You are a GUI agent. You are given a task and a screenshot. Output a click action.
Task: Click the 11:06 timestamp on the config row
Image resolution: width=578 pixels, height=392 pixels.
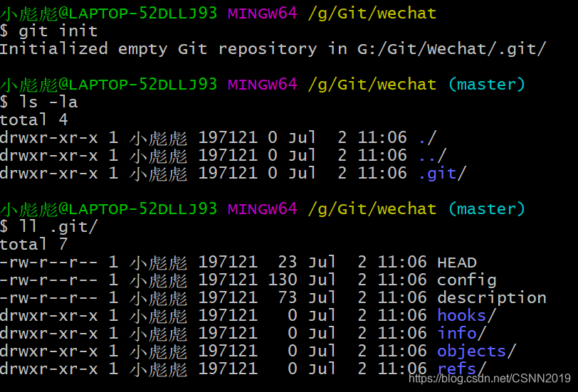pyautogui.click(x=402, y=280)
